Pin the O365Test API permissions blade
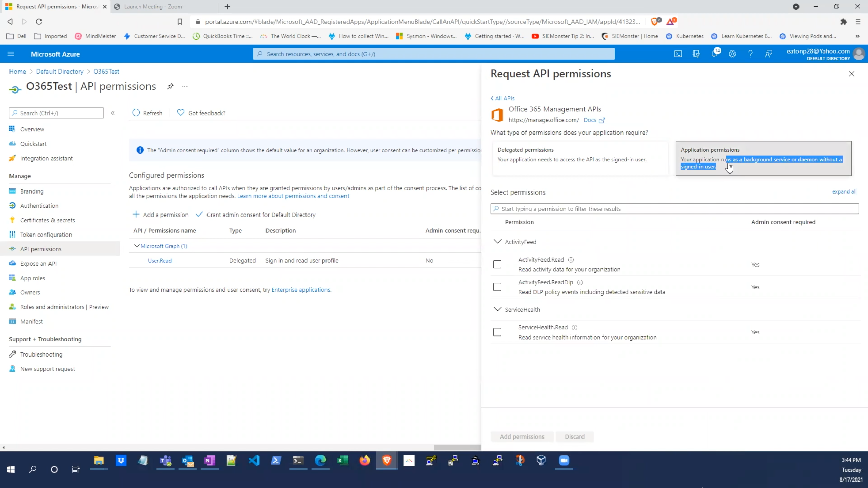Screen dimensions: 868x488 tap(170, 86)
